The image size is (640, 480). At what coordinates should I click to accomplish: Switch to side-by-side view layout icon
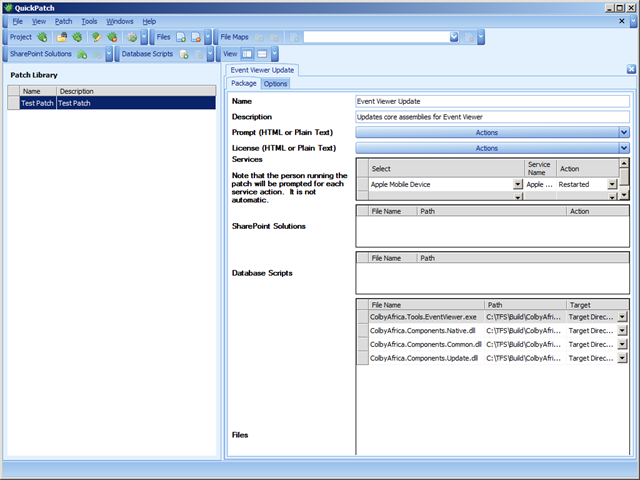coord(246,54)
